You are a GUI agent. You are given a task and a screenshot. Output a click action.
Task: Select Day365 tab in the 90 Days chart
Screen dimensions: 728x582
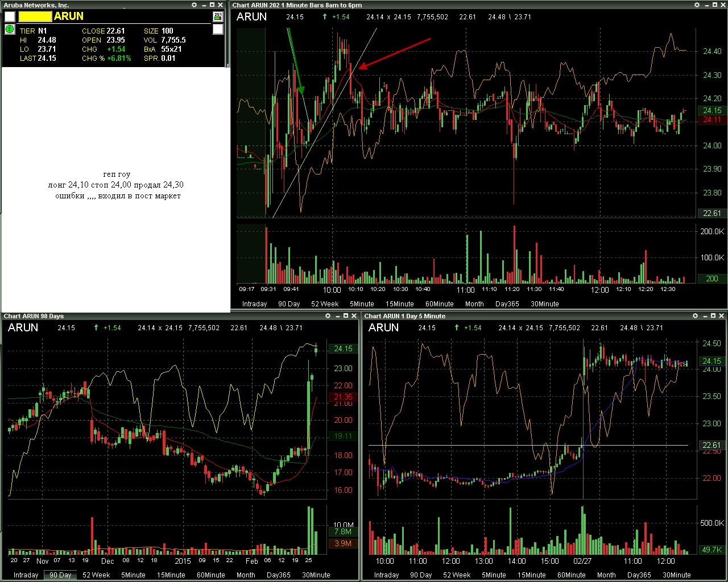point(279,575)
